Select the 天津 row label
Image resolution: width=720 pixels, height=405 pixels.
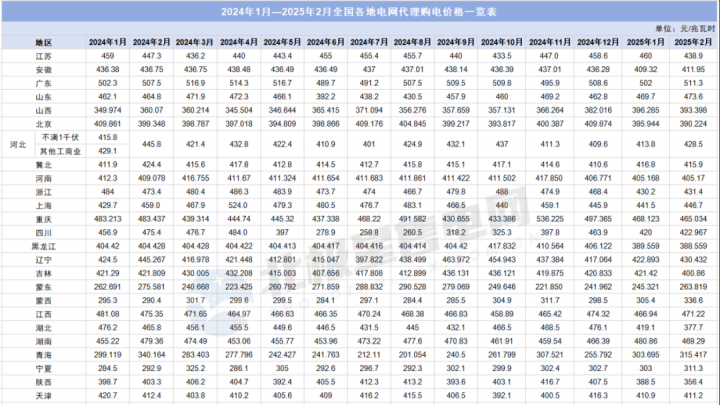(42, 394)
